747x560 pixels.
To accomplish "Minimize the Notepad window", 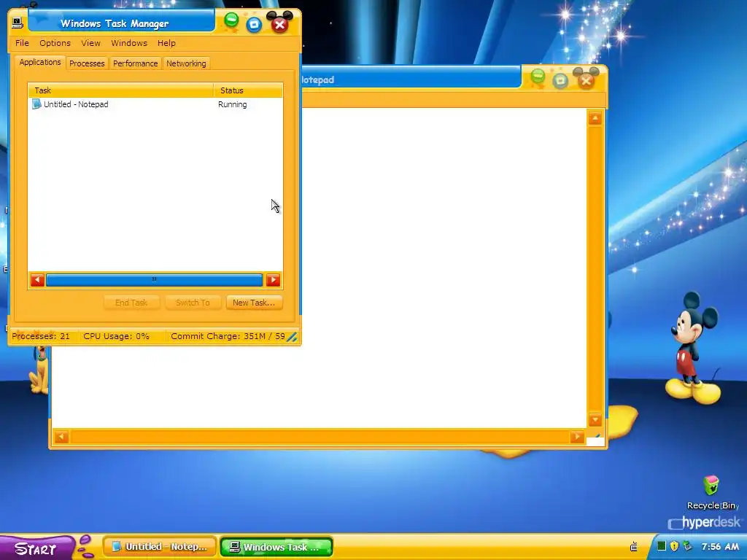I will point(538,76).
